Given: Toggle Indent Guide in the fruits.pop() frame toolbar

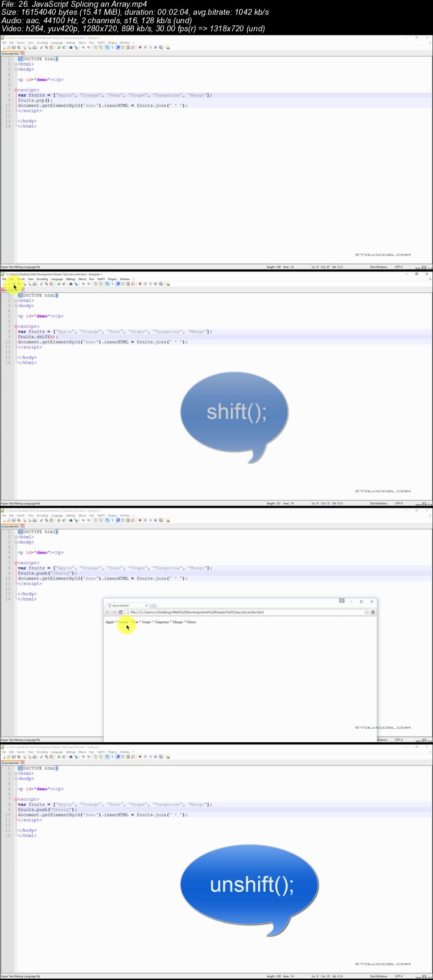Looking at the screenshot, I should (118, 47).
